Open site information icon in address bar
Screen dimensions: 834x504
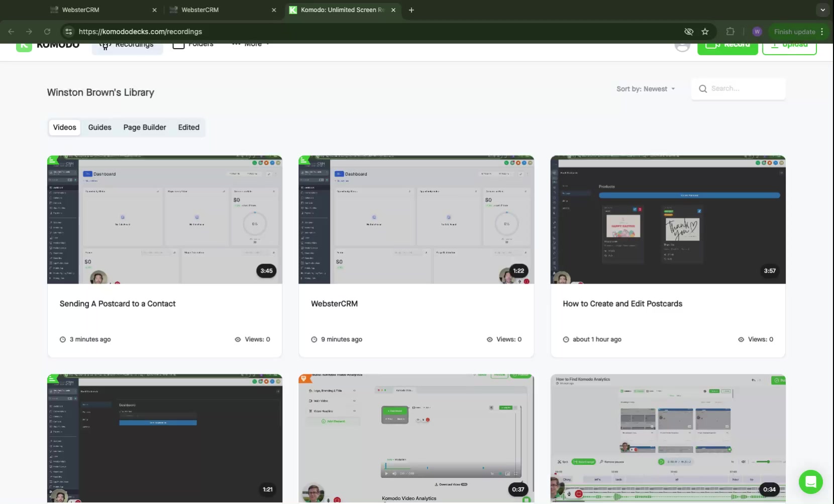[69, 32]
